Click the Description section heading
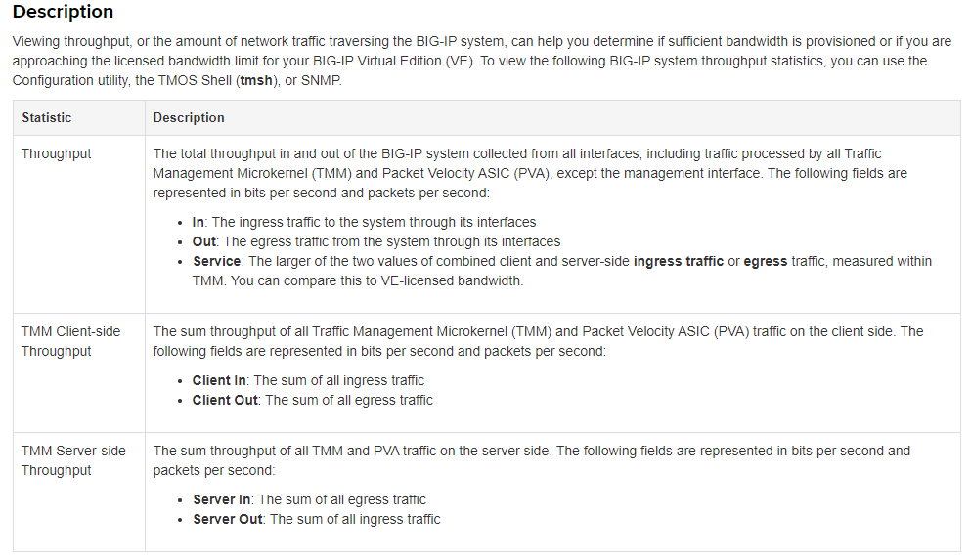970x560 pixels. (63, 13)
